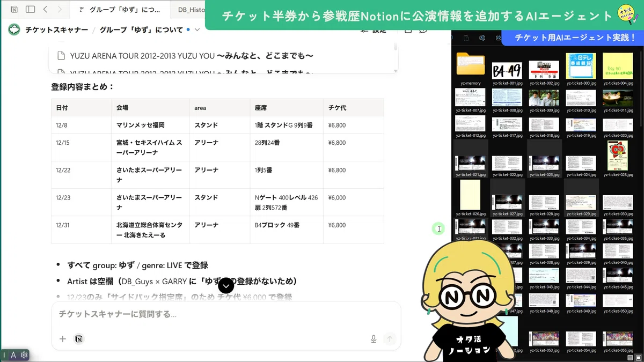Click the 12/22 date cell
The image size is (644, 362).
[x=82, y=175]
